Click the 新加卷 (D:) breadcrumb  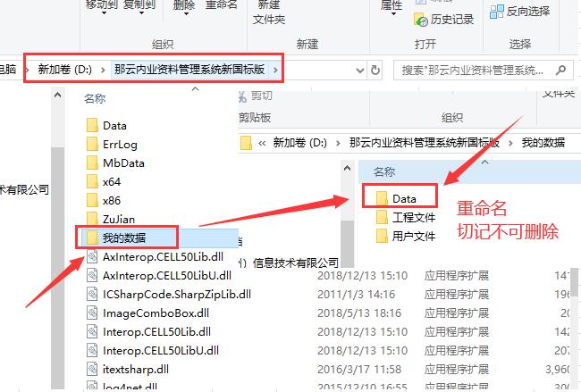(65, 70)
